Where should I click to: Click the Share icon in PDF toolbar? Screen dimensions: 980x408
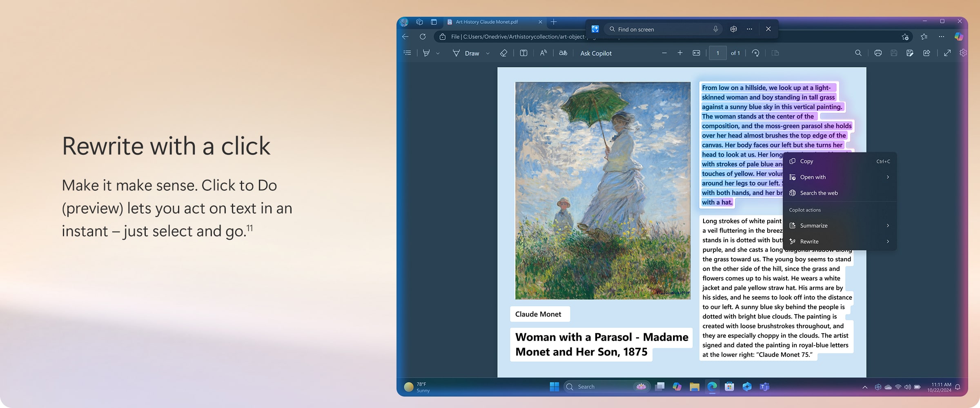point(927,53)
